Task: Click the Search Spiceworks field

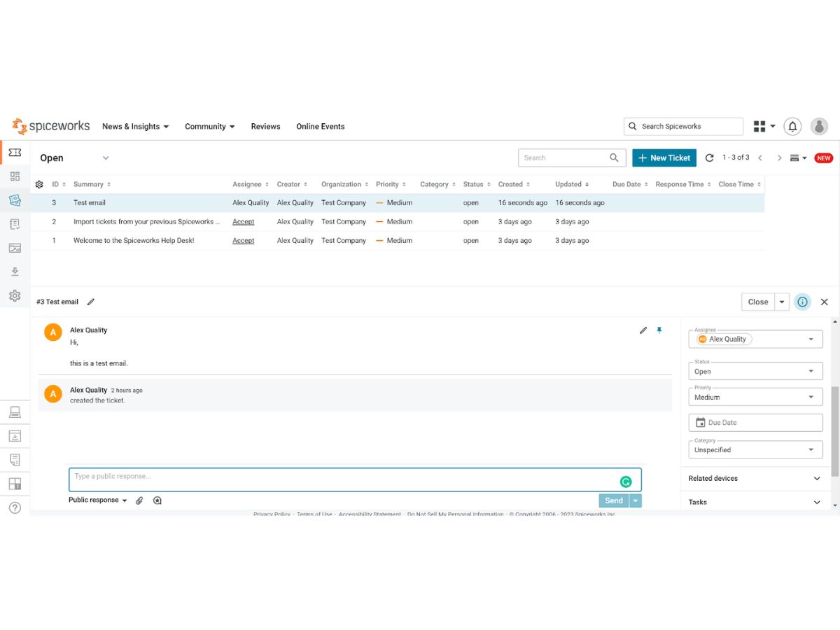Action: coord(683,127)
